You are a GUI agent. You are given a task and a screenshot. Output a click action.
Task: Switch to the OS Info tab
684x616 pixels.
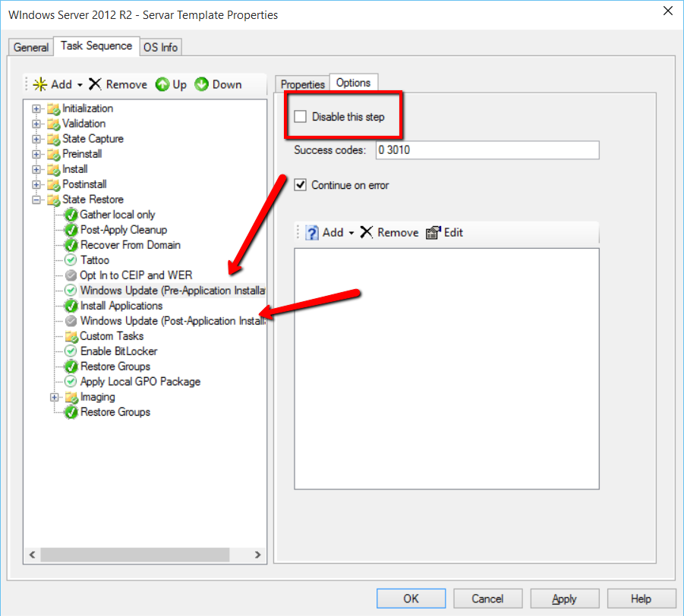click(161, 47)
